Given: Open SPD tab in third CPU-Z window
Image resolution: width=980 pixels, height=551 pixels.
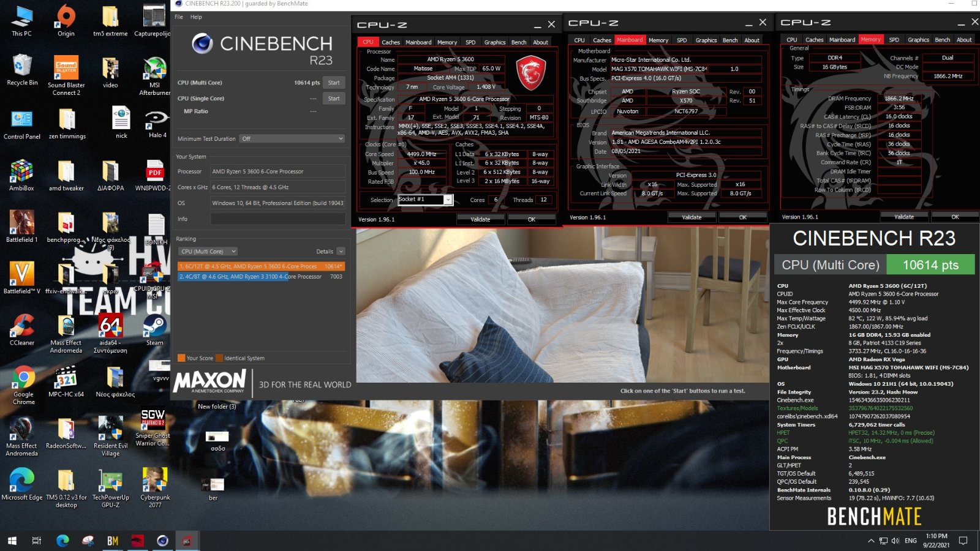Looking at the screenshot, I should 894,40.
